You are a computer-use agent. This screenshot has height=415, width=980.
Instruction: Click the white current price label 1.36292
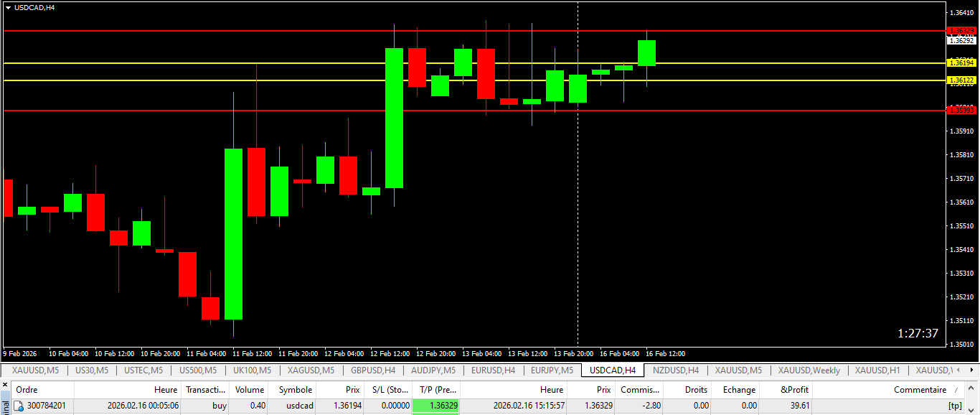[x=961, y=41]
